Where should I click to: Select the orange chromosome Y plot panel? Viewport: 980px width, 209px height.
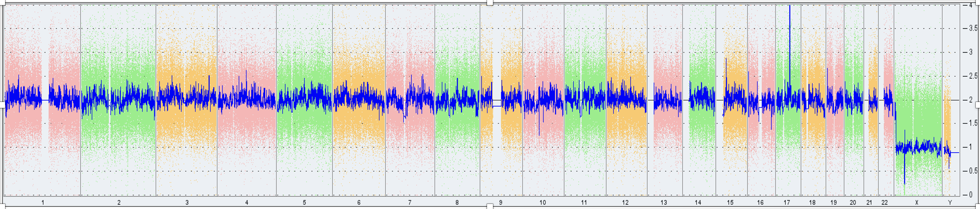951,100
